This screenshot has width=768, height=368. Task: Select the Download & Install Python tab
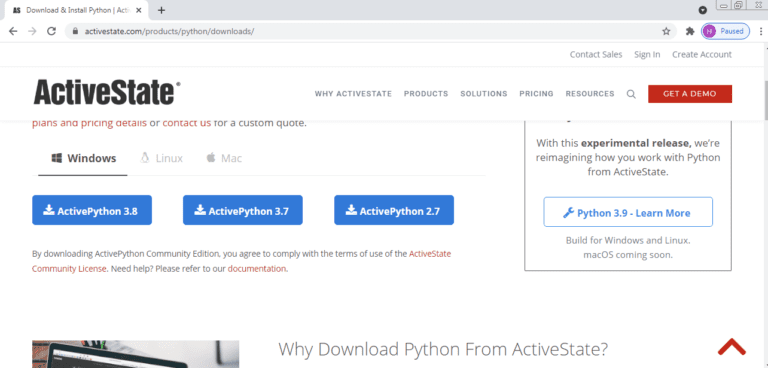77,10
